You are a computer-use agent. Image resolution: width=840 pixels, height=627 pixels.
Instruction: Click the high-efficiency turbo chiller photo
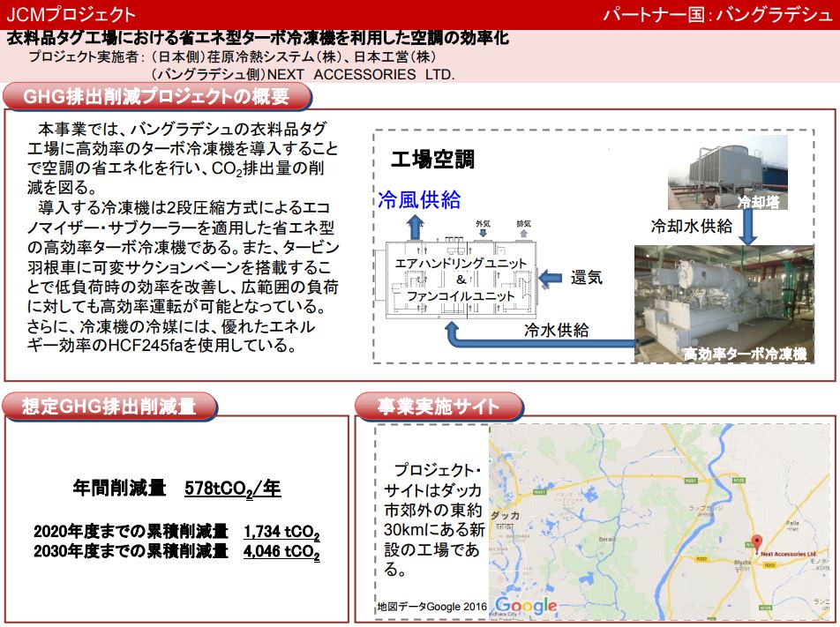click(x=724, y=304)
